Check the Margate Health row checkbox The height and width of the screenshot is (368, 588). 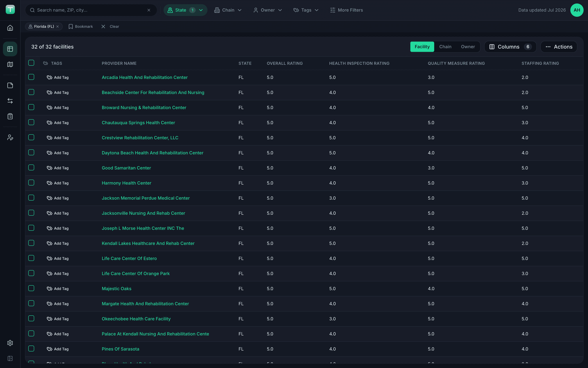(x=31, y=303)
